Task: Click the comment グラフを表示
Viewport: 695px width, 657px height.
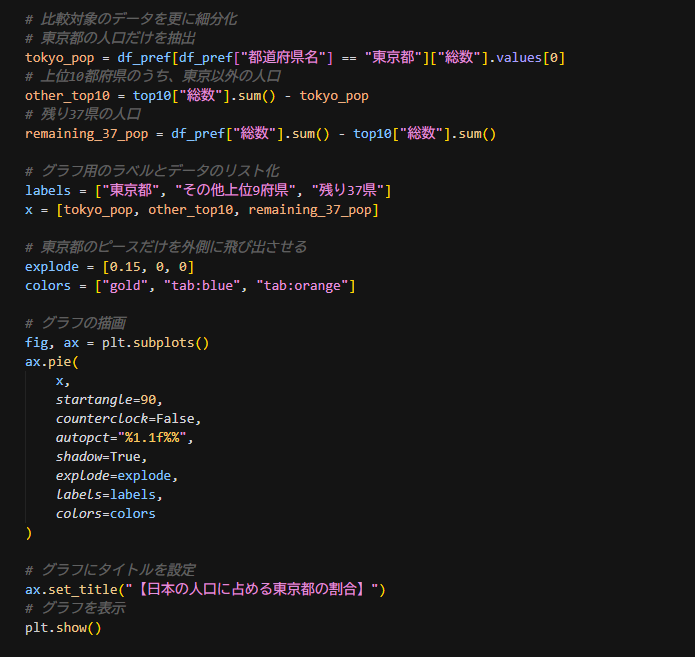Action: pos(76,609)
